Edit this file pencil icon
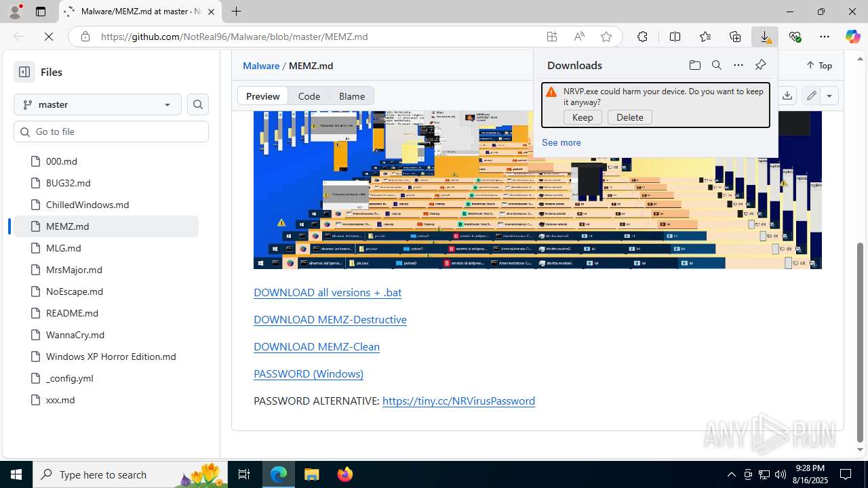Image resolution: width=868 pixels, height=488 pixels. pos(812,96)
